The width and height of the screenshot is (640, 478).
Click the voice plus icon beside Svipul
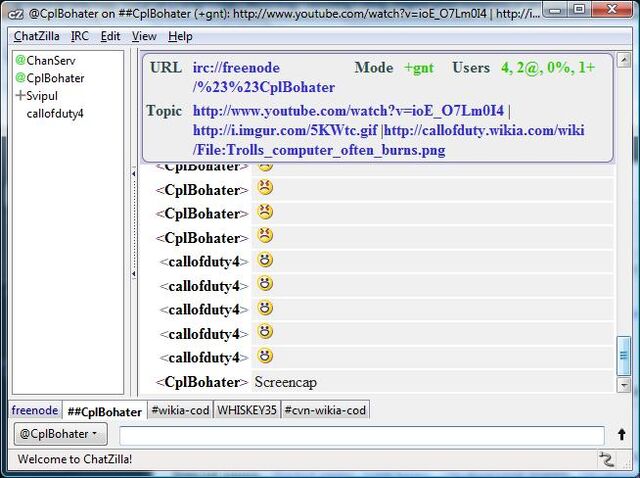point(20,96)
